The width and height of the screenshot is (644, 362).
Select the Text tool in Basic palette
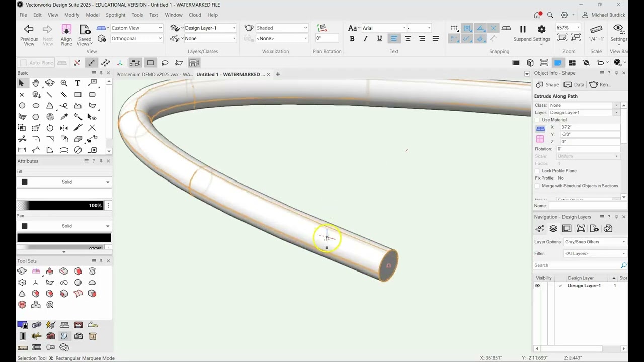pyautogui.click(x=78, y=83)
